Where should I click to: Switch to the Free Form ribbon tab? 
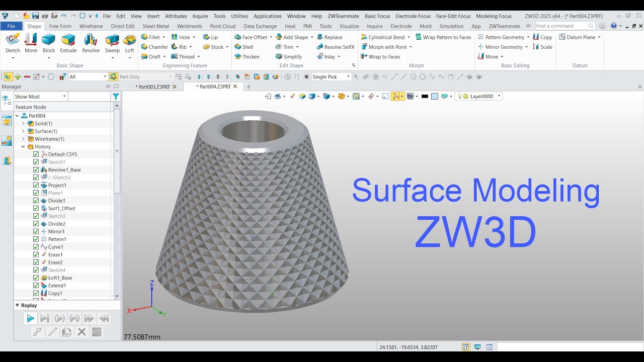point(60,26)
